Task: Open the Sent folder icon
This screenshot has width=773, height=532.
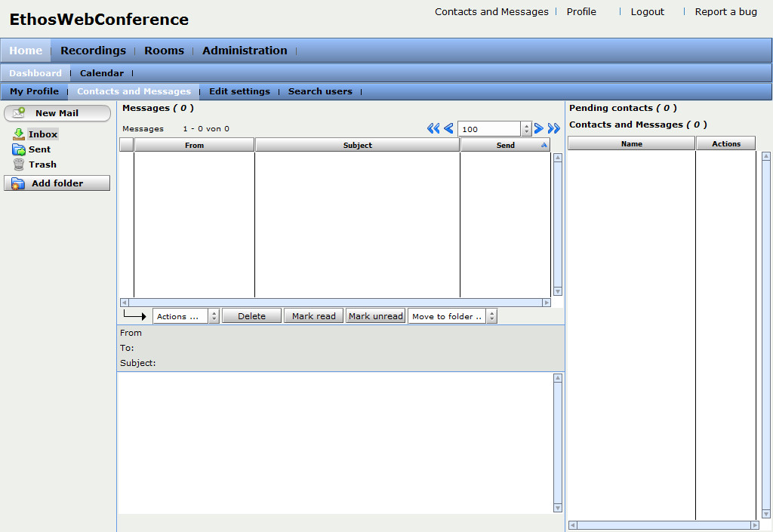Action: pyautogui.click(x=19, y=149)
